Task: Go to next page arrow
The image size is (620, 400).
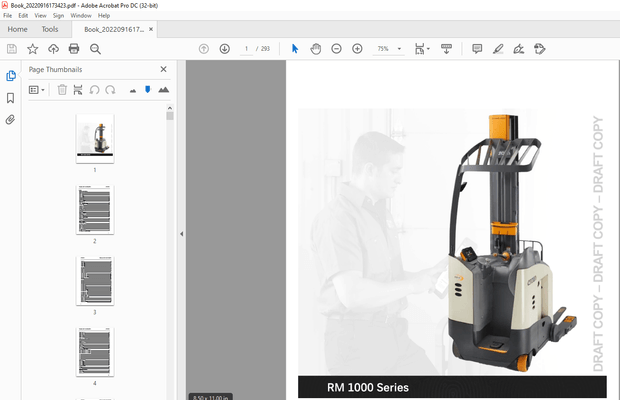Action: tap(225, 49)
